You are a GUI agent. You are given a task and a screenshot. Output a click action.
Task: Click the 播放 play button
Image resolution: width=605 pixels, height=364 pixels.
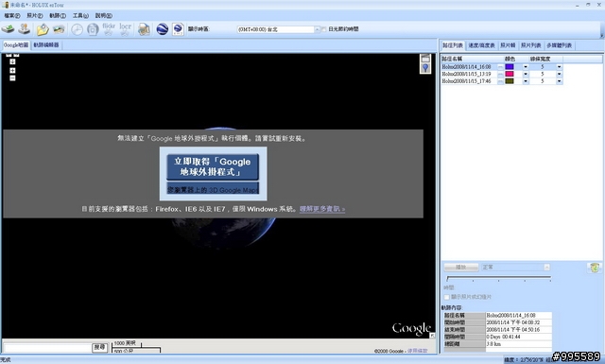(461, 268)
